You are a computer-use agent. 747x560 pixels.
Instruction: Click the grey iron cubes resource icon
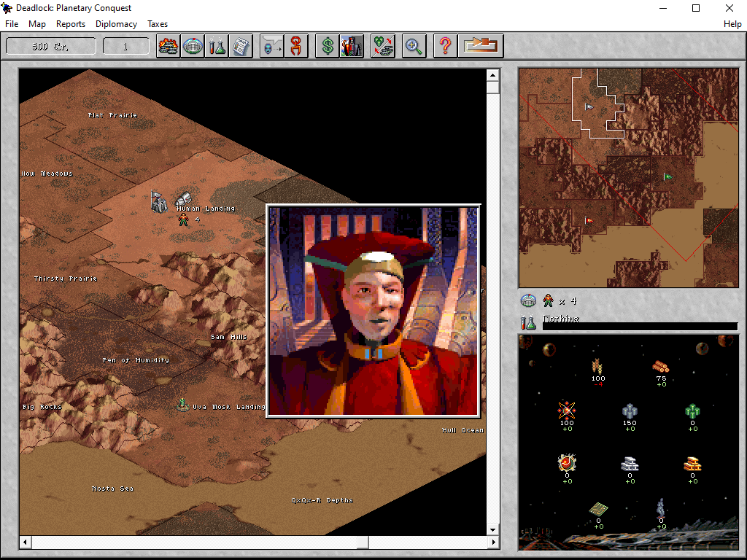tap(630, 411)
